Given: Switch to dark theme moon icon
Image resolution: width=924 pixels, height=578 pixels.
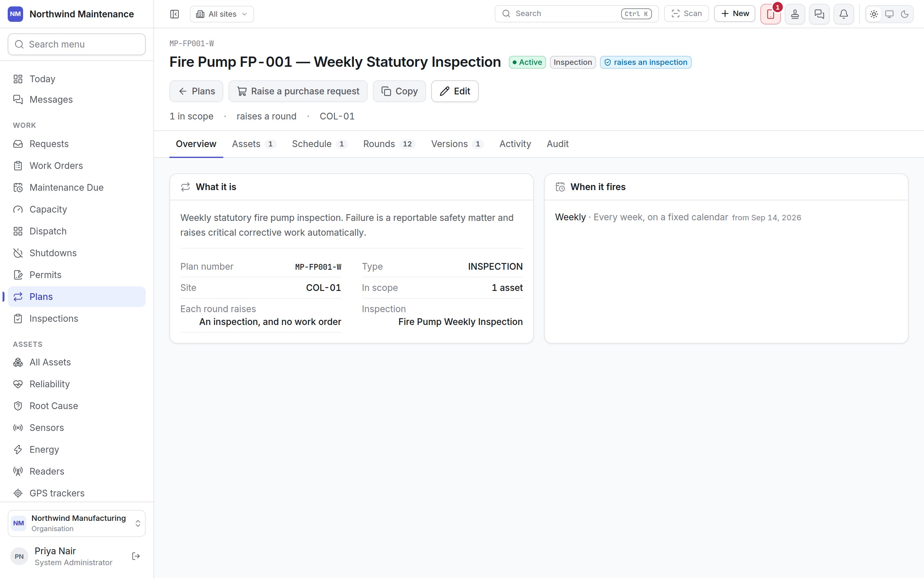Looking at the screenshot, I should point(904,14).
